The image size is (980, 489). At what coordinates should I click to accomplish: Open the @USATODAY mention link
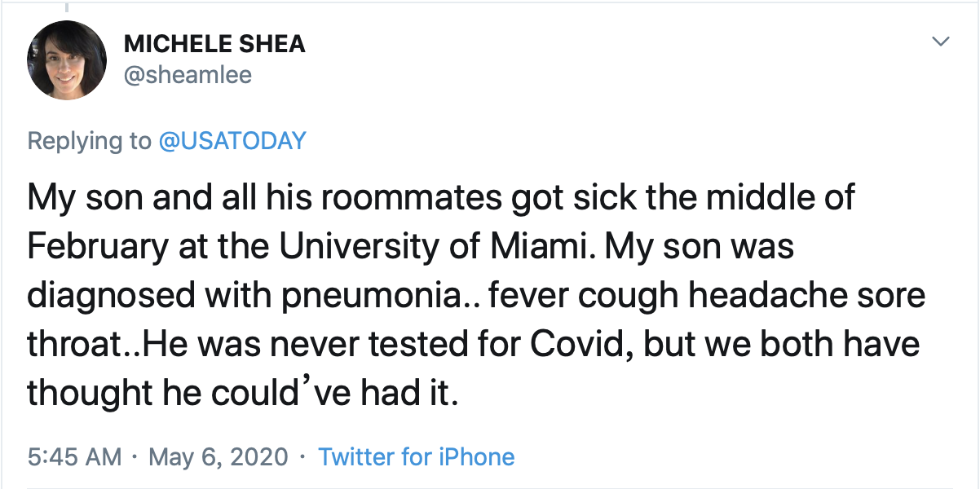click(232, 141)
